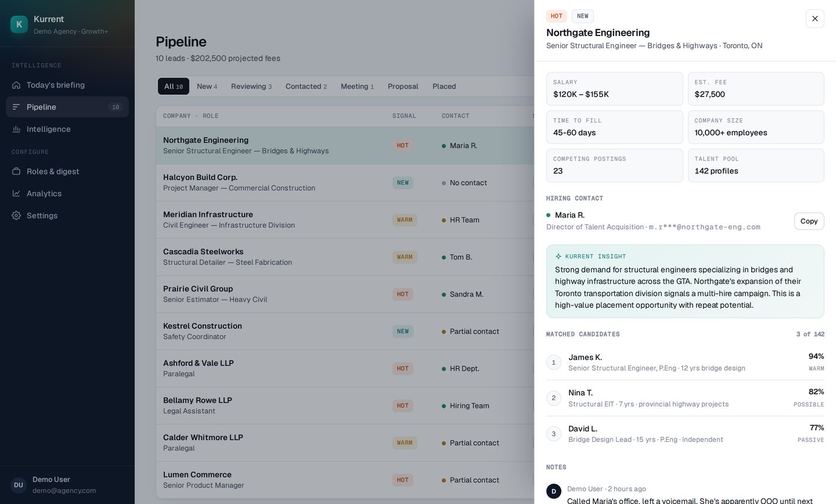Click the Signal column header
This screenshot has width=836, height=504.
point(404,116)
